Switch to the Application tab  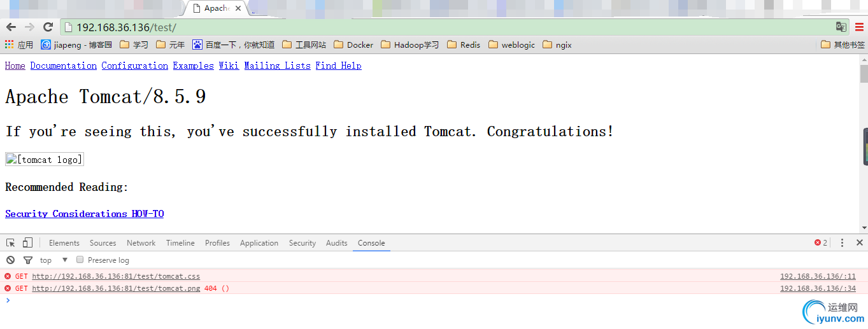[259, 243]
